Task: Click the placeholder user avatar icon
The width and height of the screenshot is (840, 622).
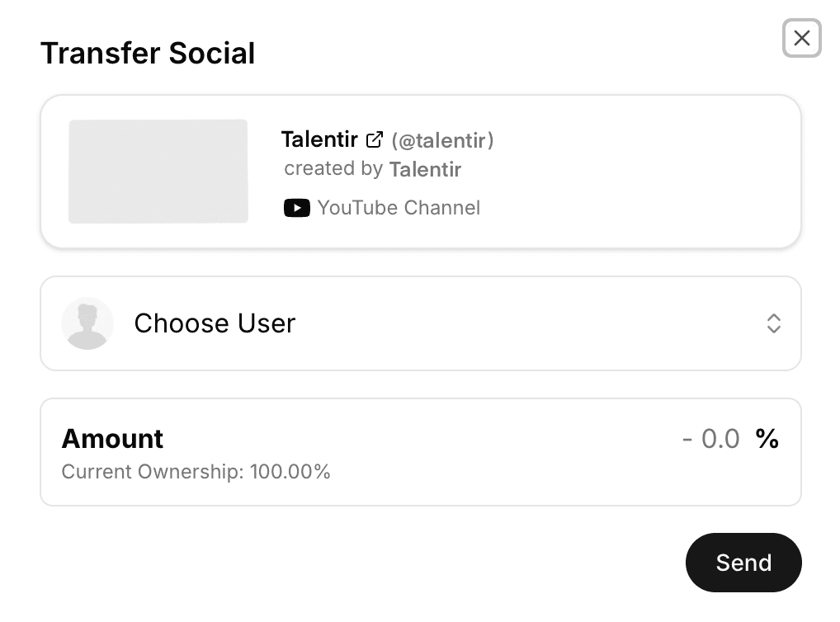Action: (87, 323)
